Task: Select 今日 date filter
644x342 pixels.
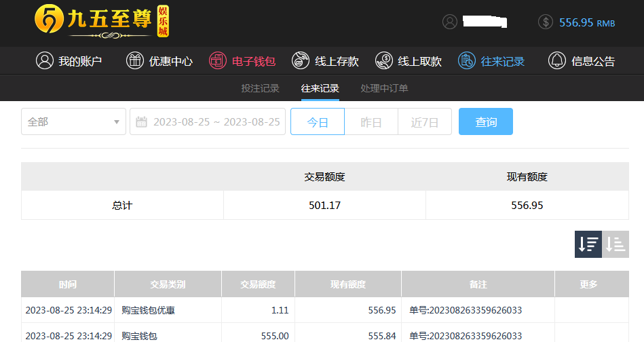Action: pos(318,121)
